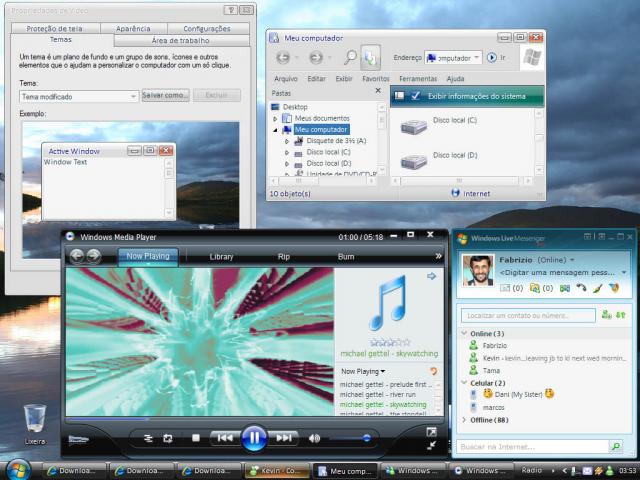Open the Messenger email inbox icon
This screenshot has width=640, height=480.
coord(505,288)
